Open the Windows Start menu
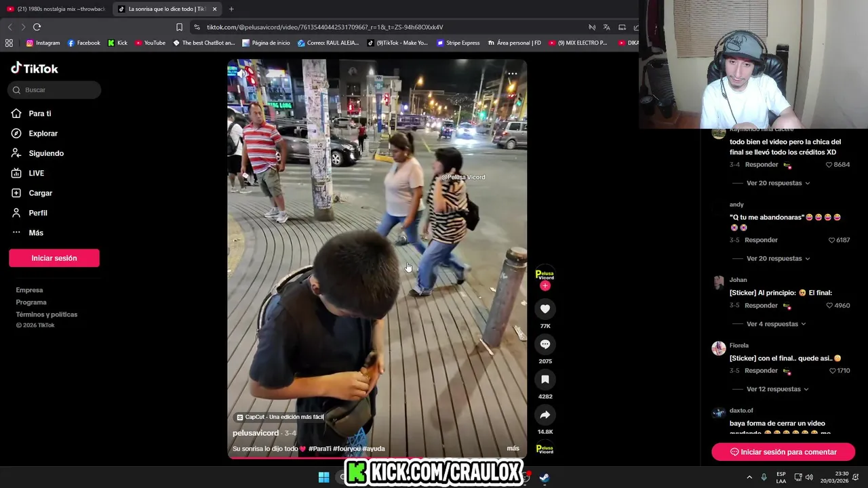Viewport: 868px width, 488px height. [x=324, y=477]
